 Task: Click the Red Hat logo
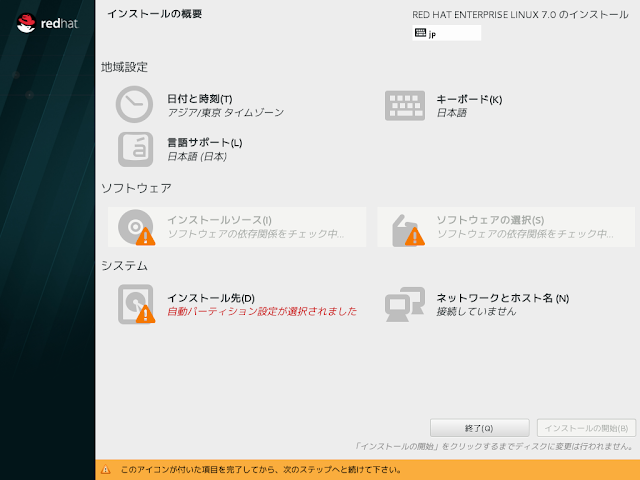coord(47,23)
